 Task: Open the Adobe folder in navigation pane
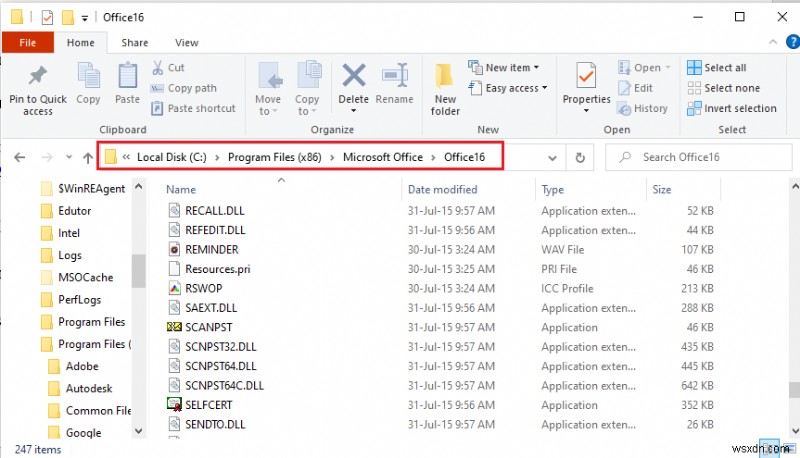(82, 366)
